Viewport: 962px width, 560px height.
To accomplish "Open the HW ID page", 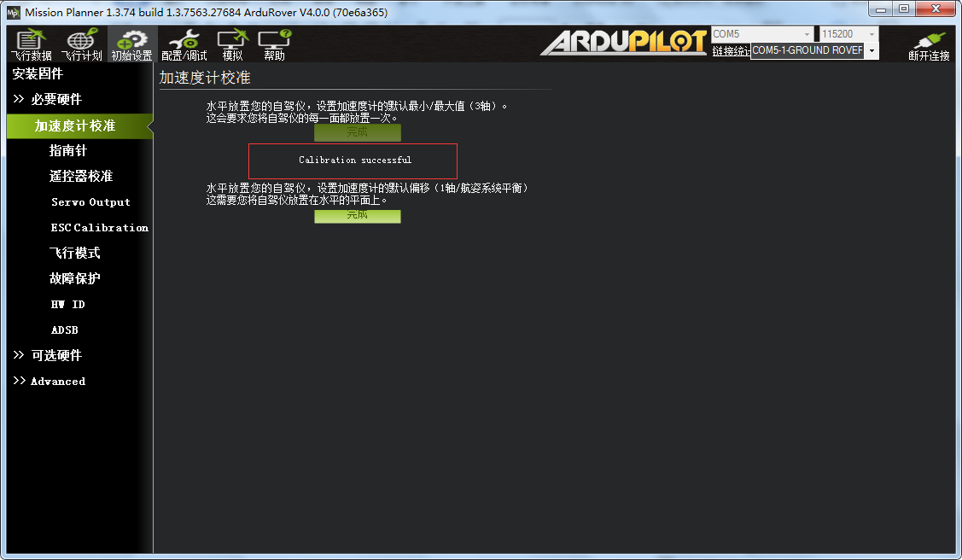I will (68, 304).
